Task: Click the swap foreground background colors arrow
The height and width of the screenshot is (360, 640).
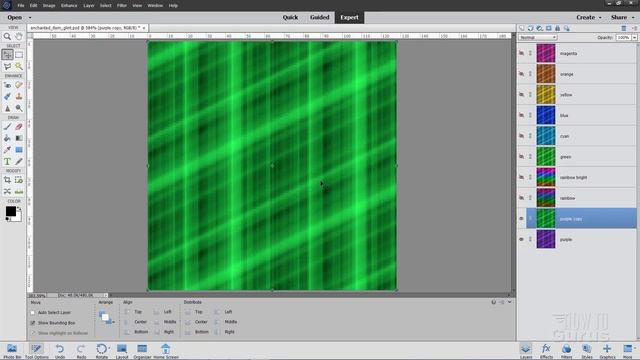Action: click(19, 209)
